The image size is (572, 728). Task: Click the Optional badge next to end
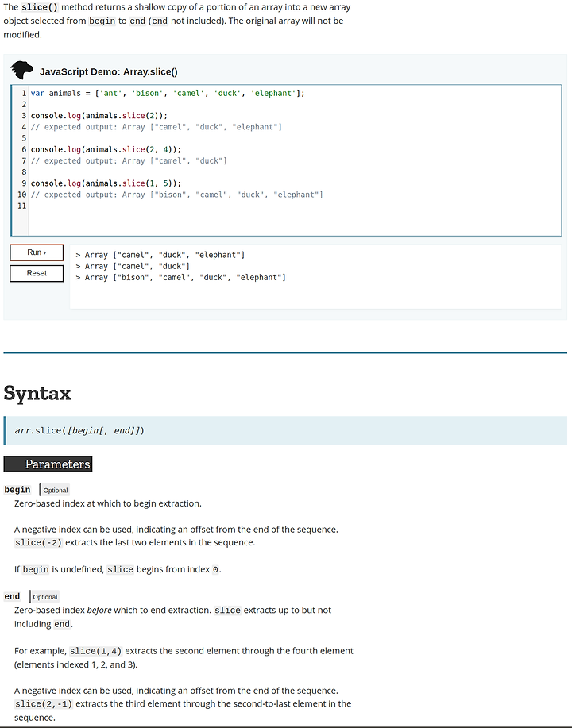44,597
